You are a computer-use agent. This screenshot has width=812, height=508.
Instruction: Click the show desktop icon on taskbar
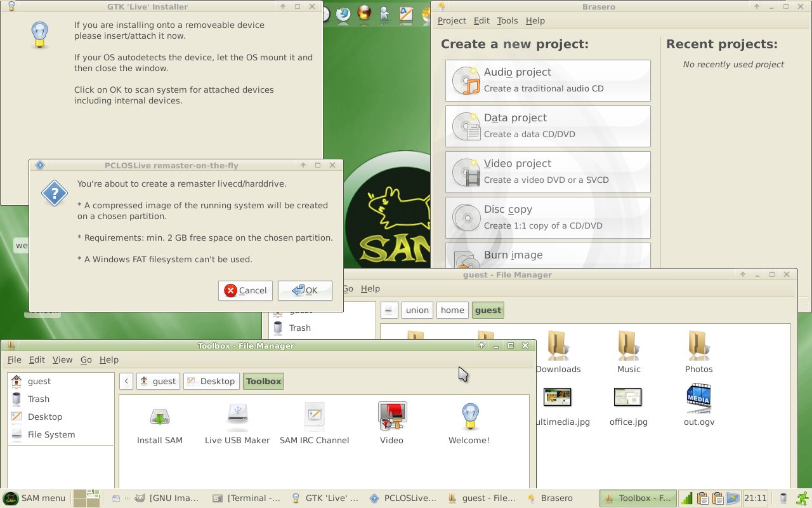(x=115, y=498)
